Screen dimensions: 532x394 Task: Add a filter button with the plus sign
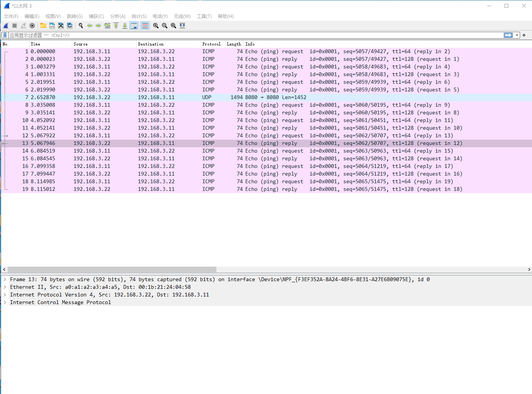[524, 35]
